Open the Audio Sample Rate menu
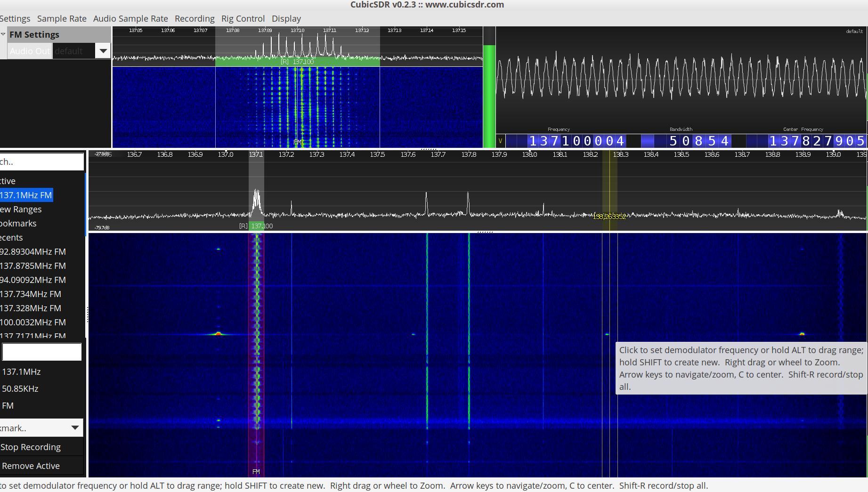868x492 pixels. pyautogui.click(x=130, y=18)
